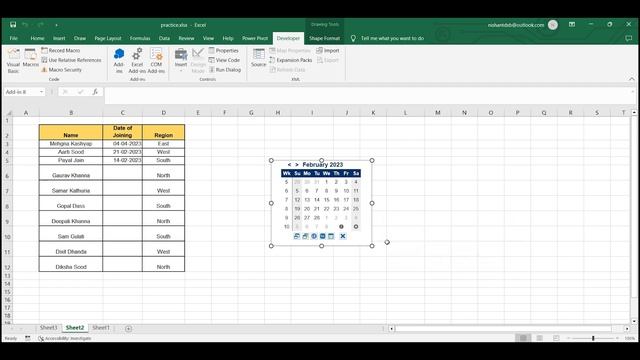
Task: Switch to Normal view in status bar
Action: tap(523, 338)
